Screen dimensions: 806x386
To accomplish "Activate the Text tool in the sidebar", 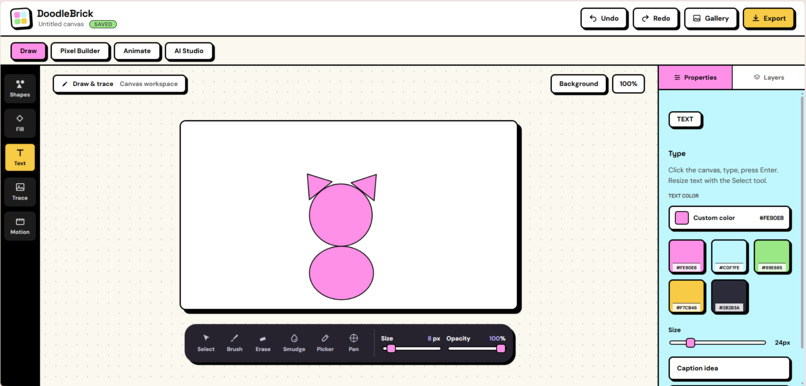I will tap(20, 157).
